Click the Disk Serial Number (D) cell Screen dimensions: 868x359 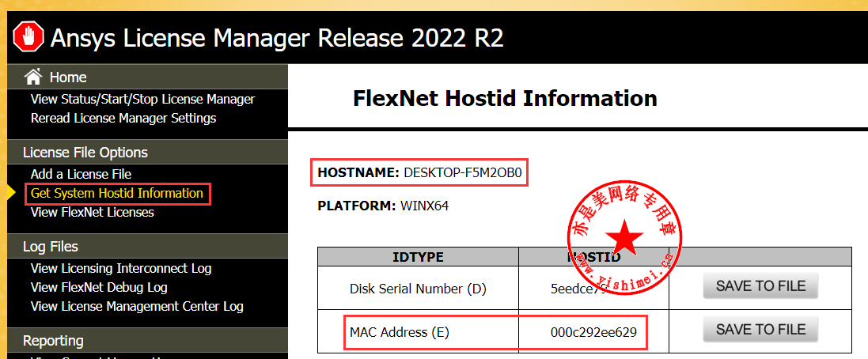click(x=418, y=288)
